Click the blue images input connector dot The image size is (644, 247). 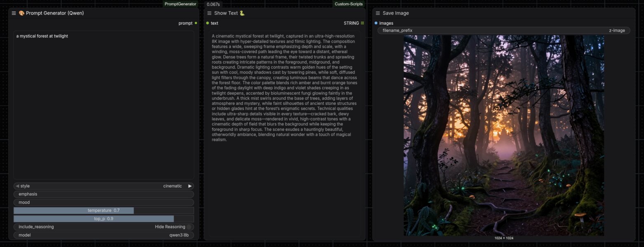tap(376, 23)
